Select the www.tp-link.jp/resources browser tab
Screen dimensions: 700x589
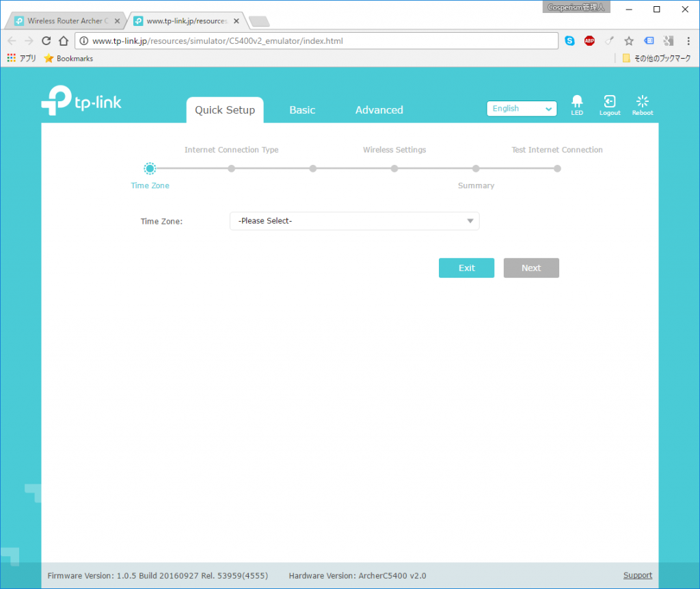point(187,21)
